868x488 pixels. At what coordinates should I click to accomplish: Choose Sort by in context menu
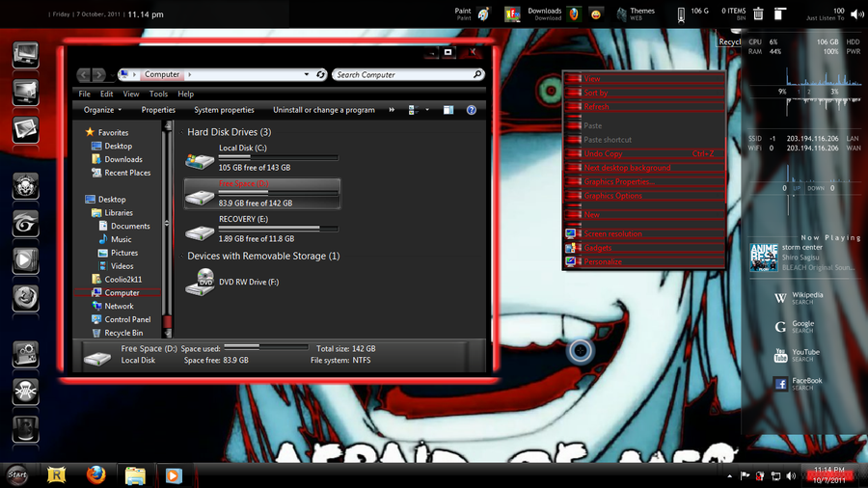pos(644,93)
